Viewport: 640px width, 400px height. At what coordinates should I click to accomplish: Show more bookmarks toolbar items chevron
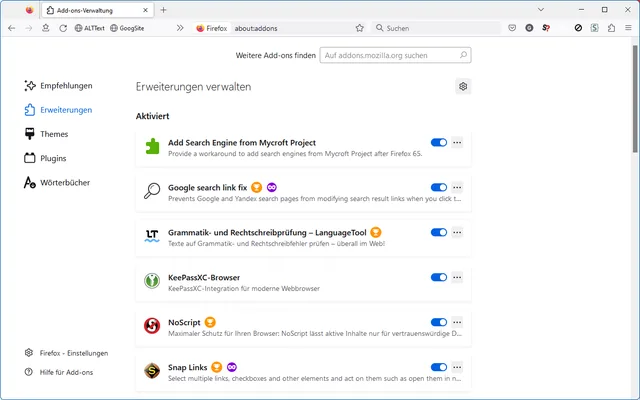(x=181, y=28)
